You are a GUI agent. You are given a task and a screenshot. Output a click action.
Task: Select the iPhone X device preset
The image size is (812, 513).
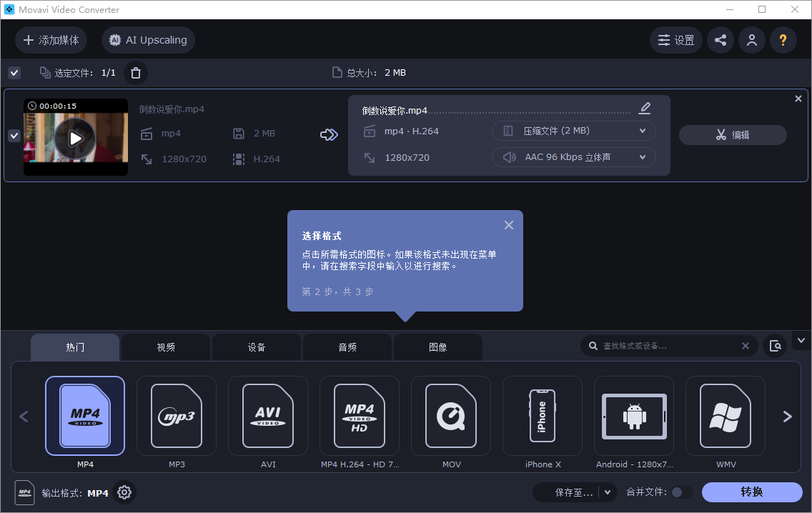pyautogui.click(x=543, y=416)
